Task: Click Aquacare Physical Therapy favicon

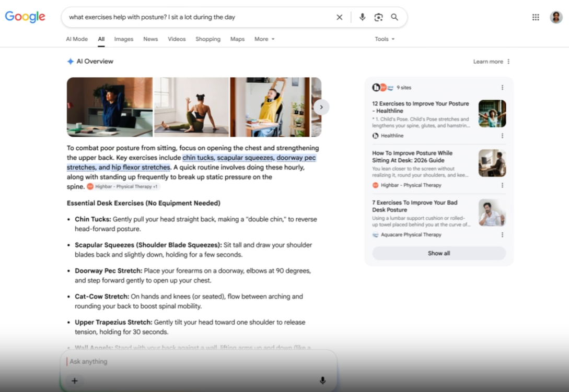Action: [375, 234]
